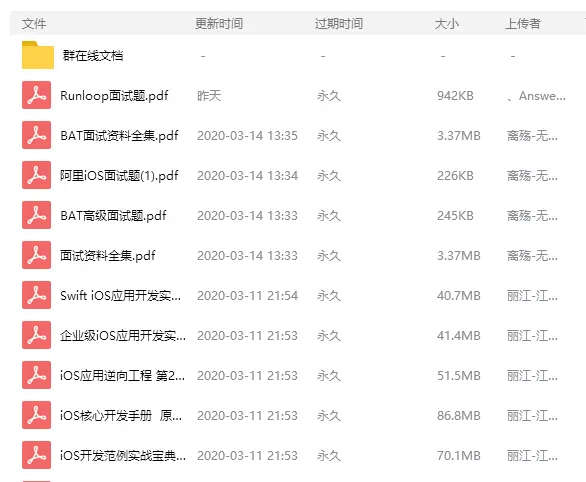Image resolution: width=586 pixels, height=482 pixels.
Task: Select file name BAT高级面试题.pdf
Action: [113, 216]
